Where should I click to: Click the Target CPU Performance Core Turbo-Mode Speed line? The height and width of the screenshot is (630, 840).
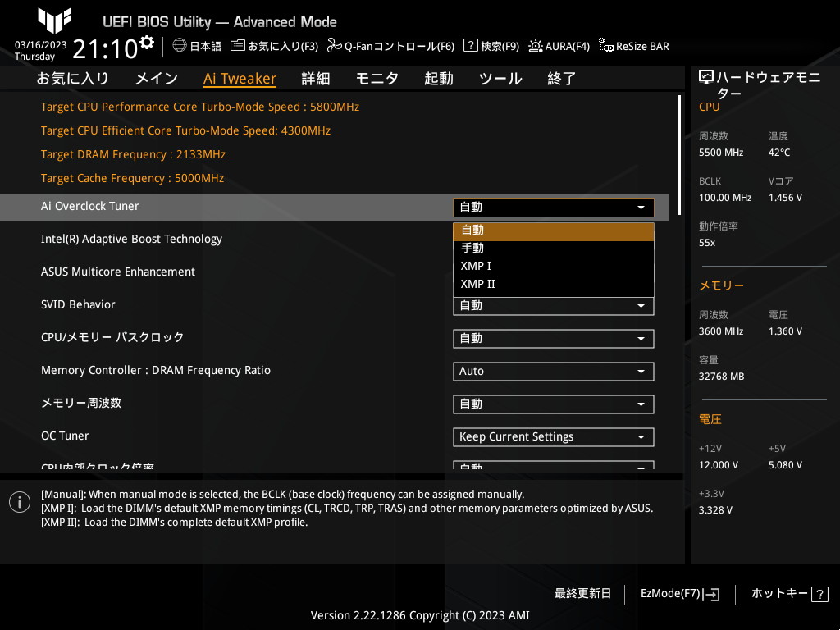pyautogui.click(x=200, y=107)
